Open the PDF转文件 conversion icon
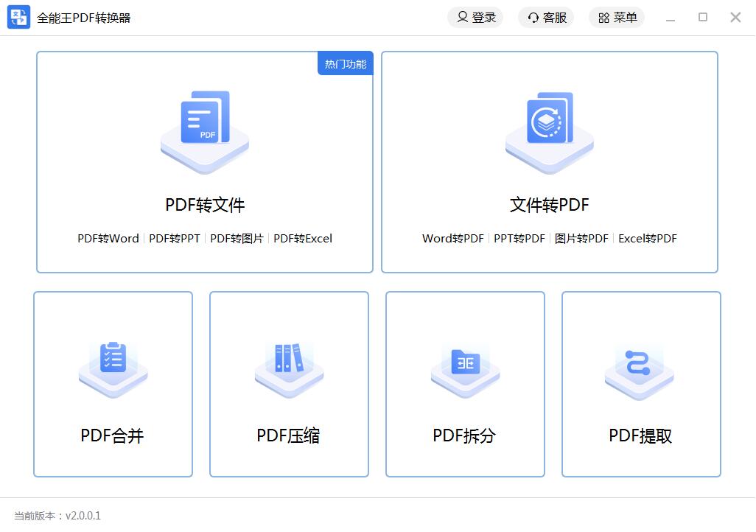 (204, 131)
